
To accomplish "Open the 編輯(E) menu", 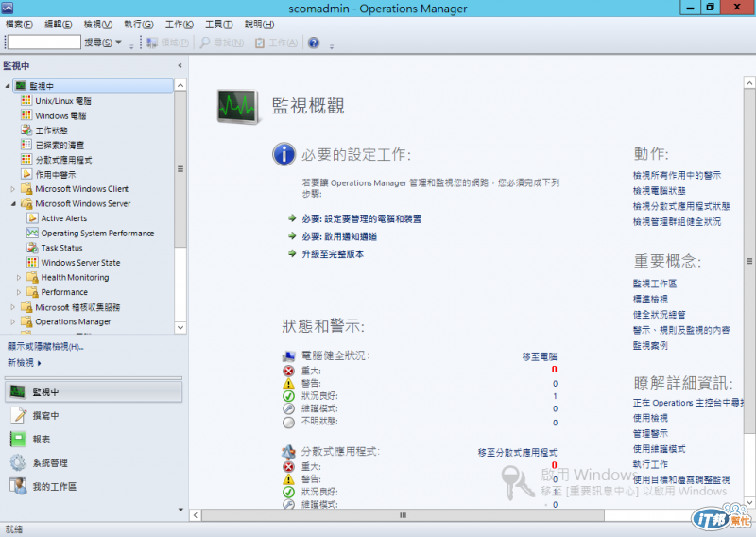I will point(58,25).
